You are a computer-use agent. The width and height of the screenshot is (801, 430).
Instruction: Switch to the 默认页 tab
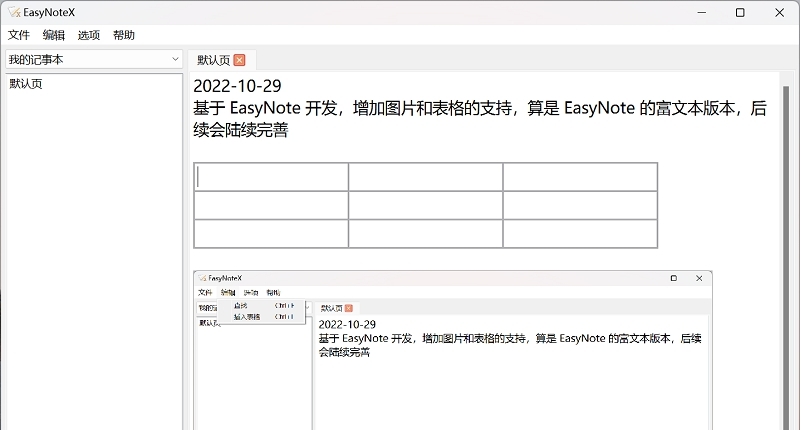[214, 60]
